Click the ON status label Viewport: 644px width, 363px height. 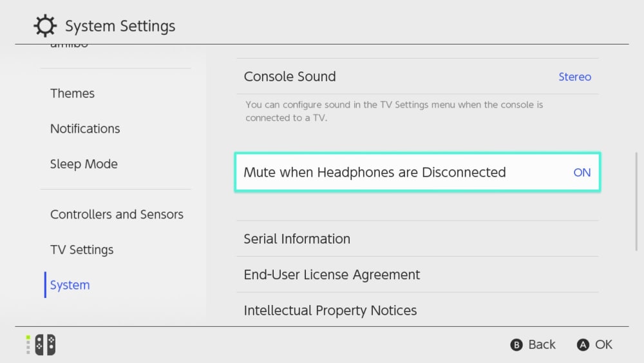[x=582, y=173]
